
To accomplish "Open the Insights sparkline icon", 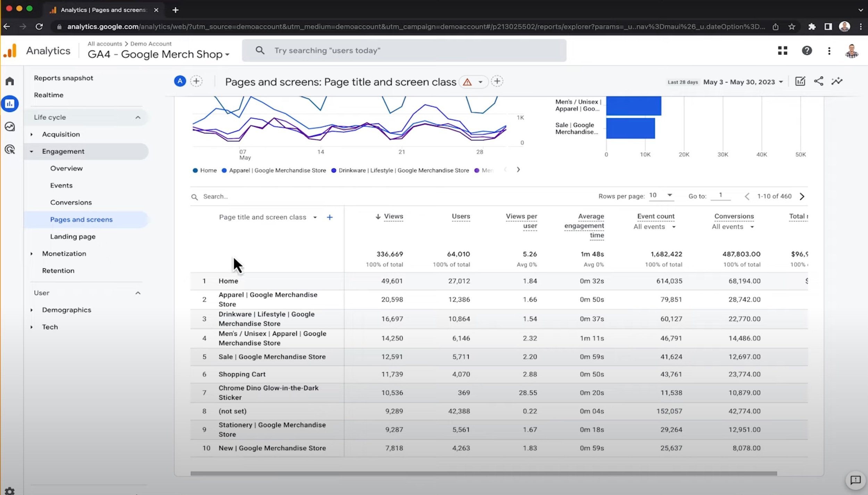I will (x=837, y=81).
